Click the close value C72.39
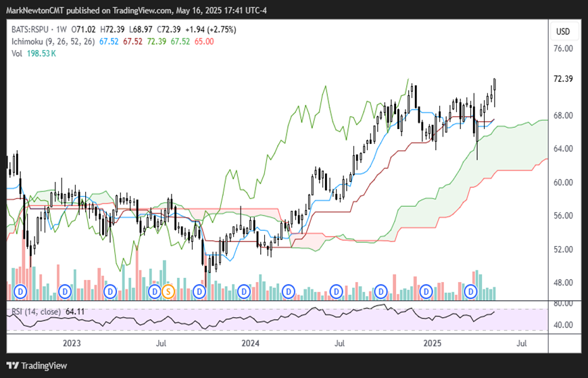The width and height of the screenshot is (588, 378). [x=169, y=30]
